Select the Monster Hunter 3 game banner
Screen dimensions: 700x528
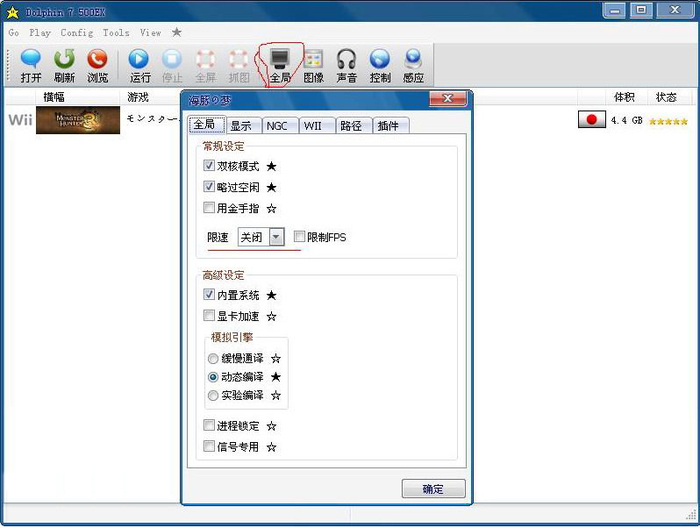pyautogui.click(x=78, y=121)
